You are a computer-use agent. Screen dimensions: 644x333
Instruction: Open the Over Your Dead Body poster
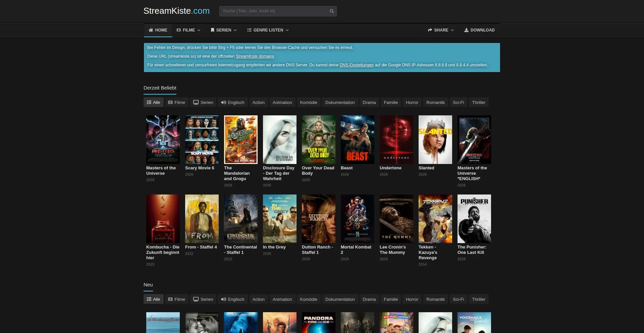[319, 140]
